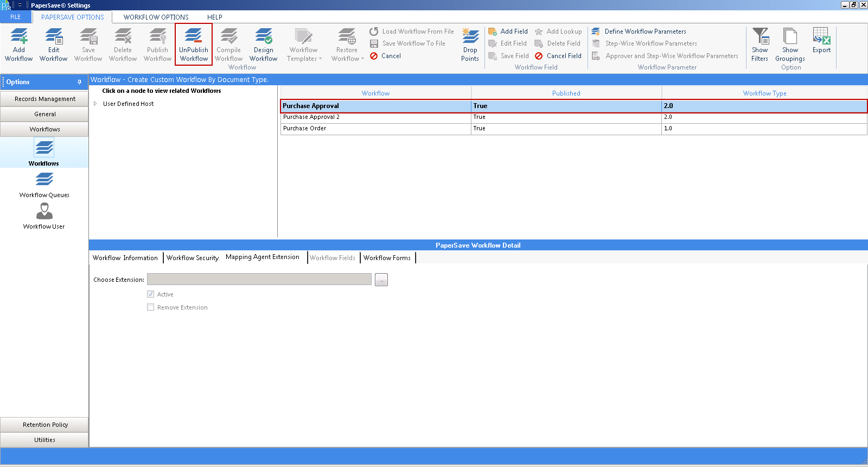This screenshot has width=868, height=467.
Task: Toggle Show Filters
Action: click(760, 45)
